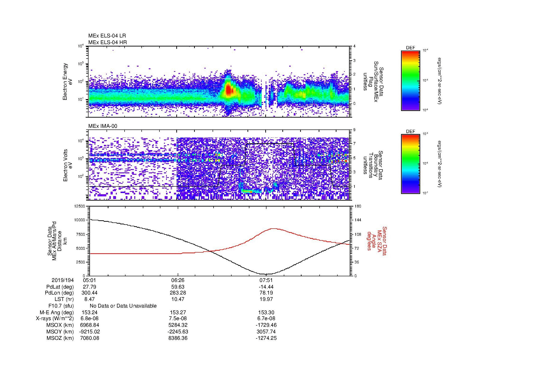The width and height of the screenshot is (555, 392).
Task: Click the MSOY value 3057.74
Action: point(266,332)
